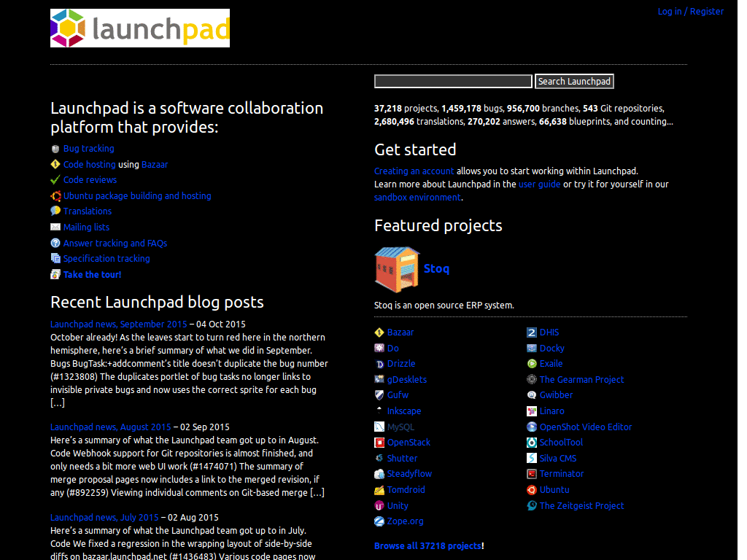Click the green checkmark Code reviews icon
This screenshot has width=747, height=560.
55,180
